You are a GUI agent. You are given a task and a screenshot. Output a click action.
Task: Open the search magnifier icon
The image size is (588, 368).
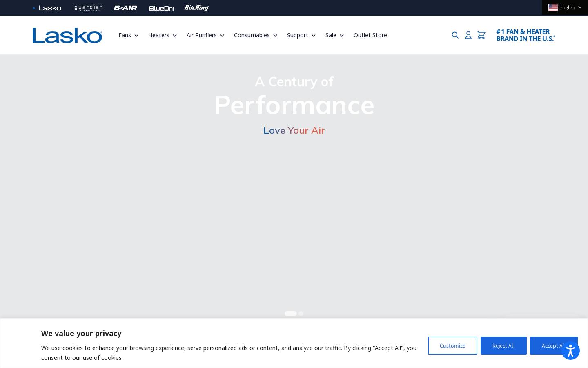coord(455,35)
